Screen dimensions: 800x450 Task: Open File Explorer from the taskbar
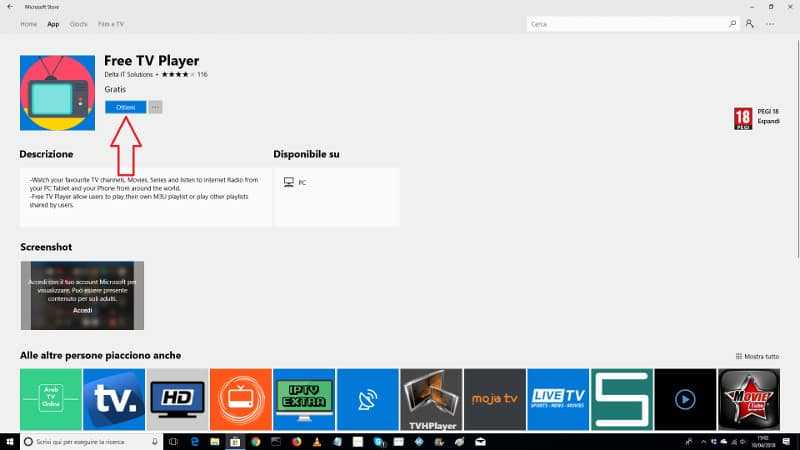coord(215,442)
